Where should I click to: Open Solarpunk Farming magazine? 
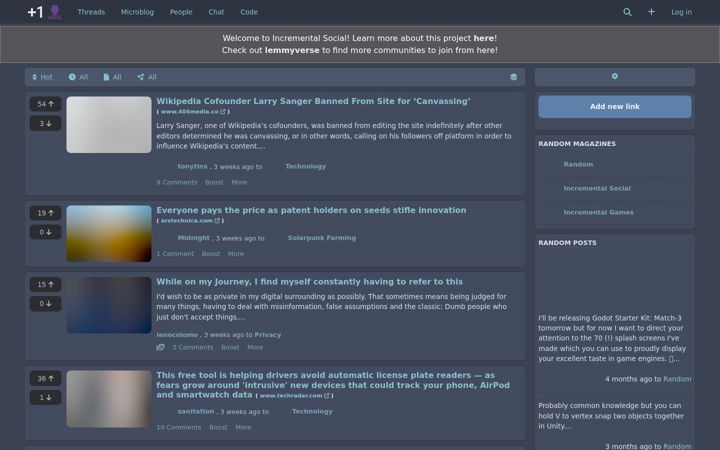click(321, 238)
